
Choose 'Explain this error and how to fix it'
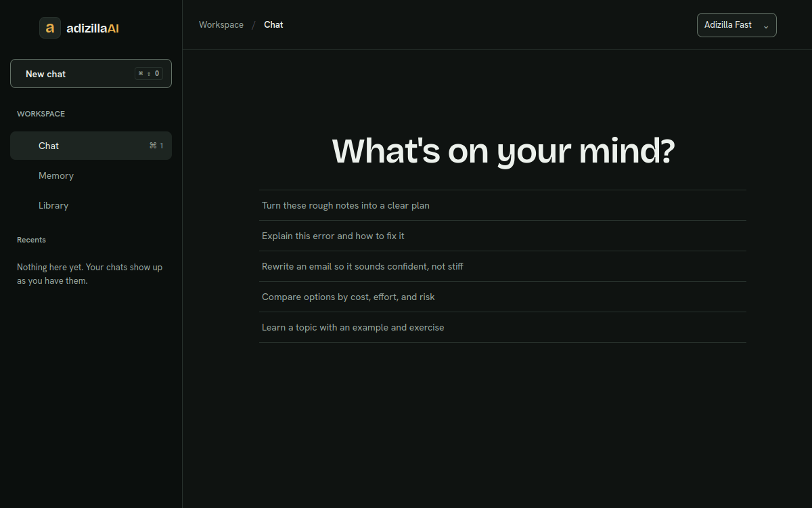coord(503,236)
